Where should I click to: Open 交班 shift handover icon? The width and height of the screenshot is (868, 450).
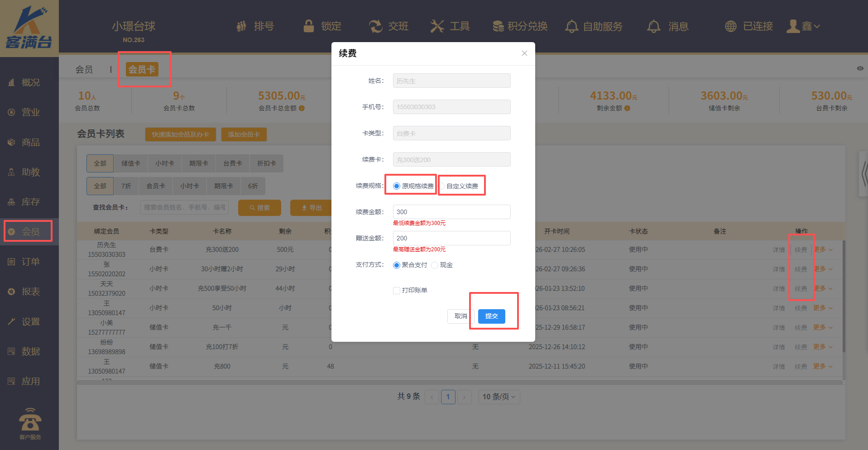[375, 26]
